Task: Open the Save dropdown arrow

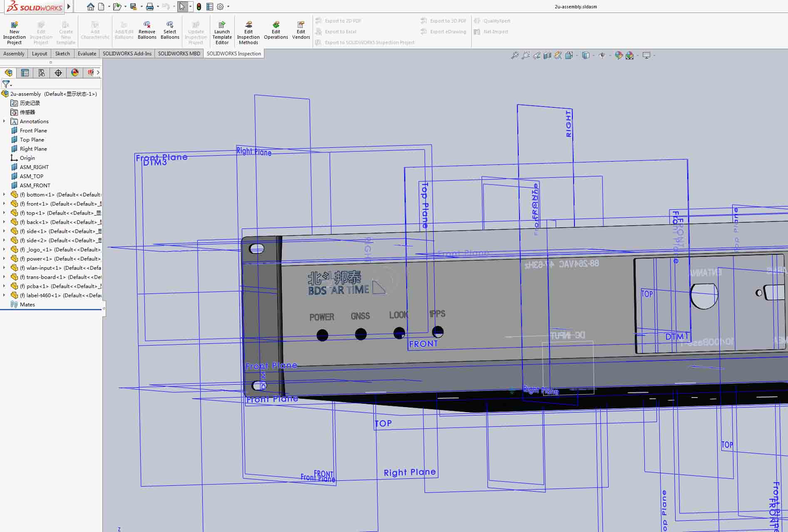Action: (142, 7)
